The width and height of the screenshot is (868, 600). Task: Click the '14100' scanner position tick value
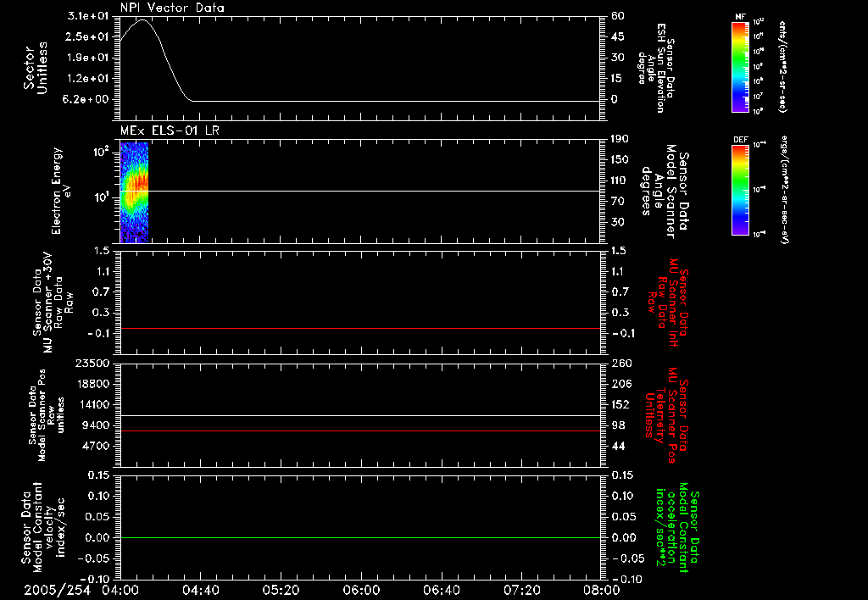point(92,404)
